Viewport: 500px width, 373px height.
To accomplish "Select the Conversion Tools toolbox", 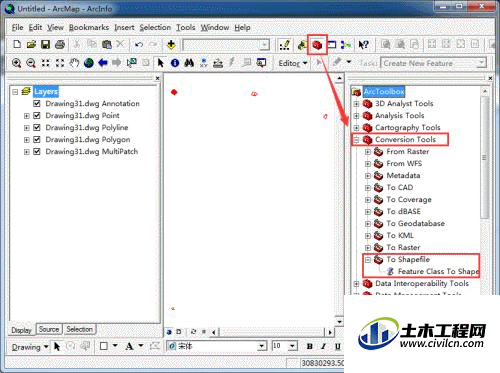I will [405, 139].
